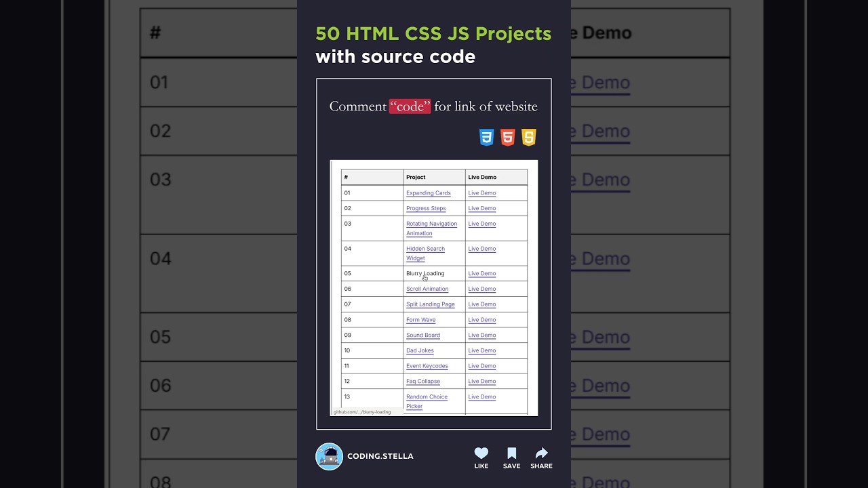868x488 pixels.
Task: Click Live Demo for Sound Board
Action: [x=482, y=335]
